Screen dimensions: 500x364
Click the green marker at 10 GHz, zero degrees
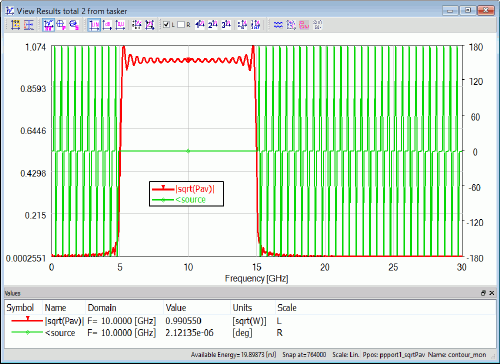(x=188, y=151)
